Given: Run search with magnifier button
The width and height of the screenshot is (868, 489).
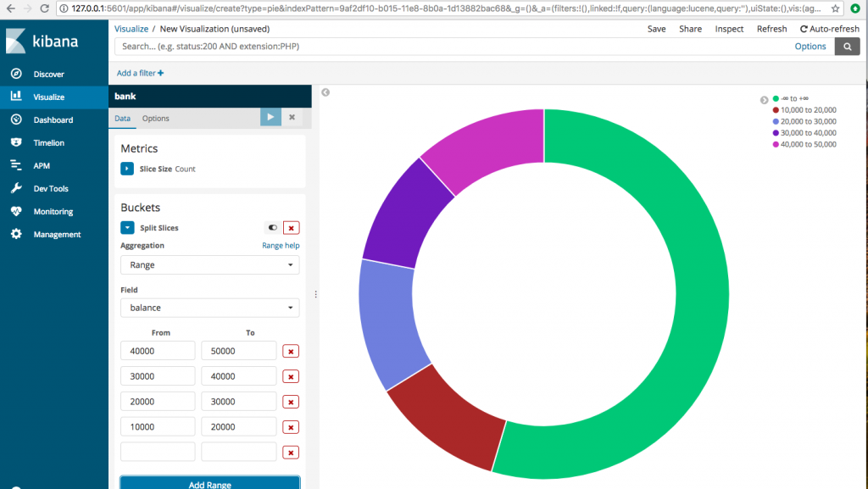Looking at the screenshot, I should (x=847, y=47).
